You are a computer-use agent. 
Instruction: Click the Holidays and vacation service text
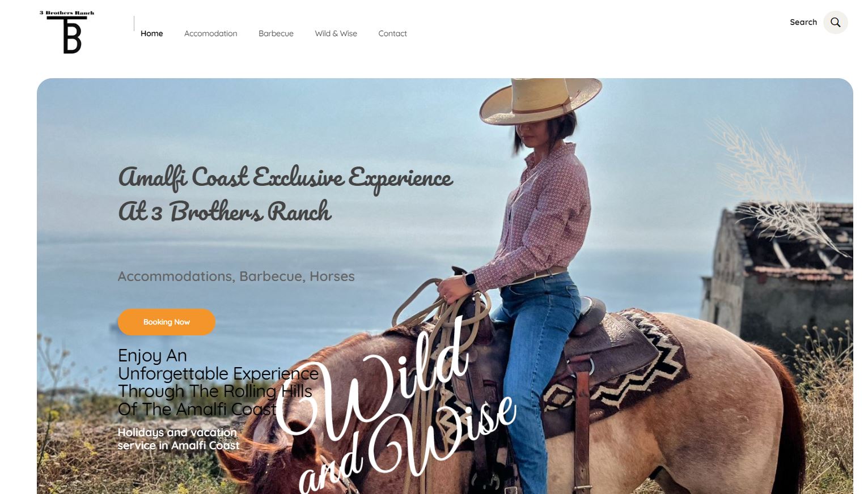click(x=178, y=438)
